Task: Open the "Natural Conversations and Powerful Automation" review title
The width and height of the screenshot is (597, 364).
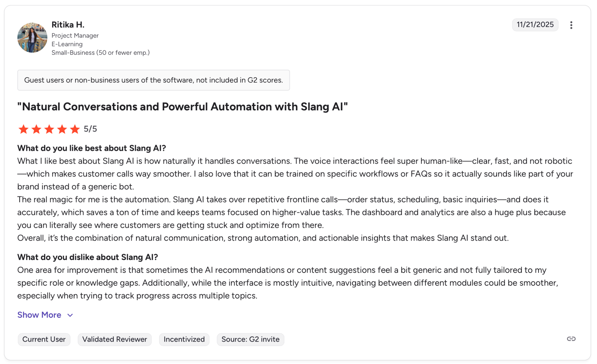Action: (182, 107)
